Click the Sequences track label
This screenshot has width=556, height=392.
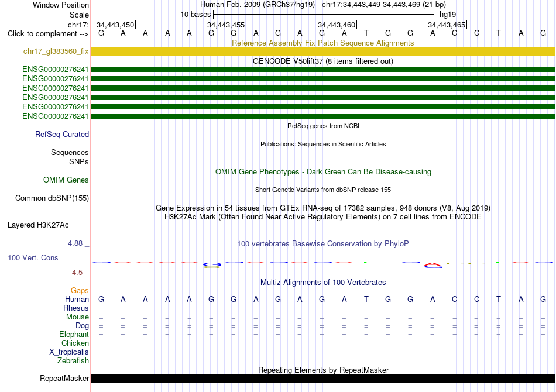[x=70, y=152]
